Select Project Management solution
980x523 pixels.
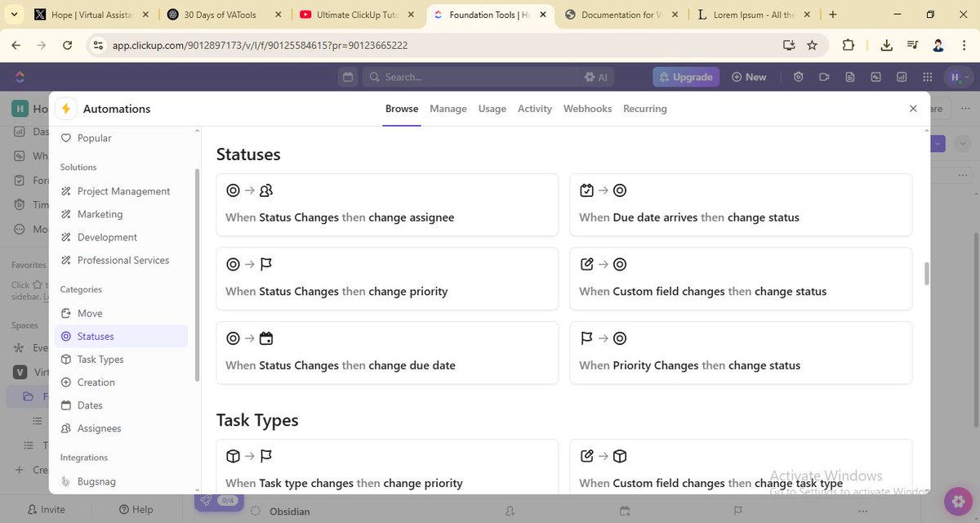pos(115,191)
